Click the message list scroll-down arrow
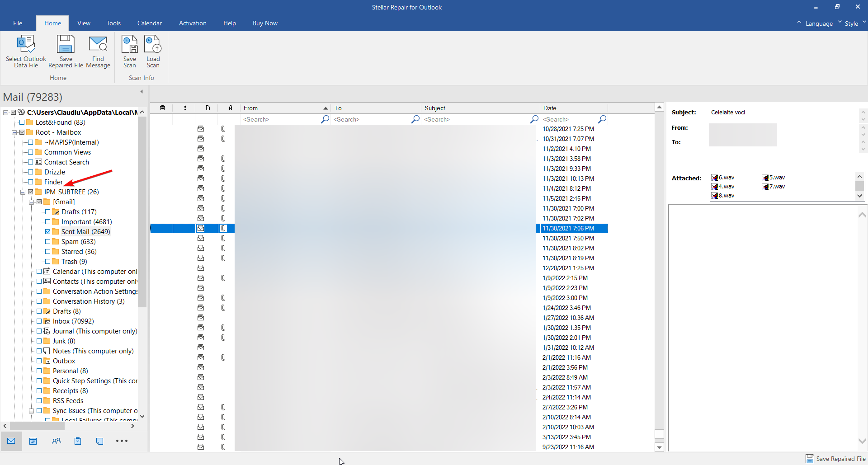Viewport: 868px width, 465px height. 659,447
